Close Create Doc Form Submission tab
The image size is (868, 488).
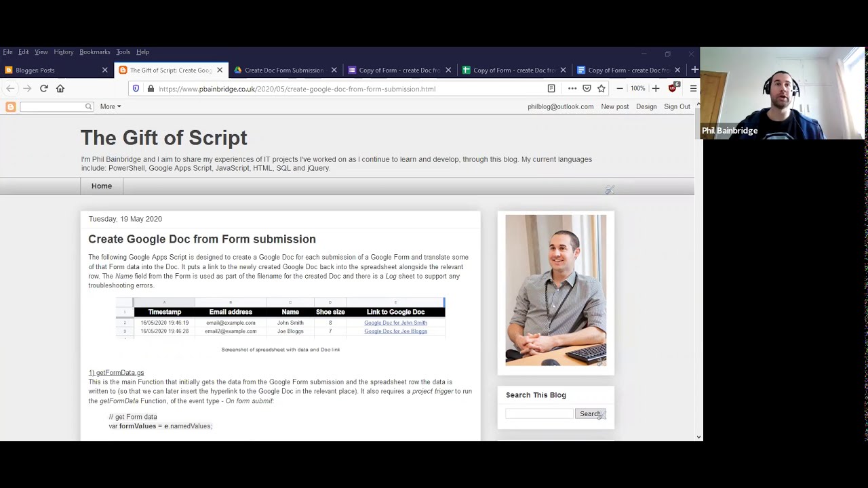(334, 70)
